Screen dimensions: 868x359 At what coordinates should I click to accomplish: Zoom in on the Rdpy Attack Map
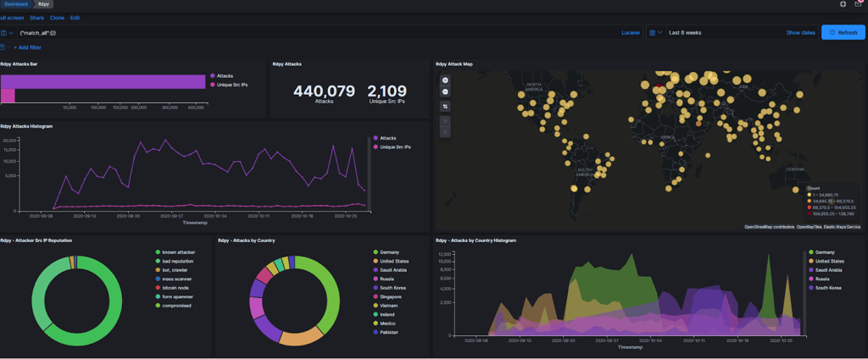445,80
